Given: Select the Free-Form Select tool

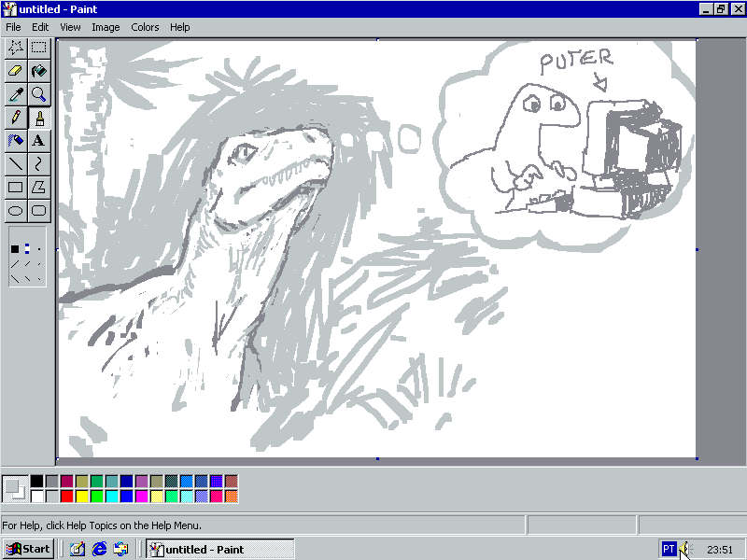Looking at the screenshot, I should (x=15, y=48).
